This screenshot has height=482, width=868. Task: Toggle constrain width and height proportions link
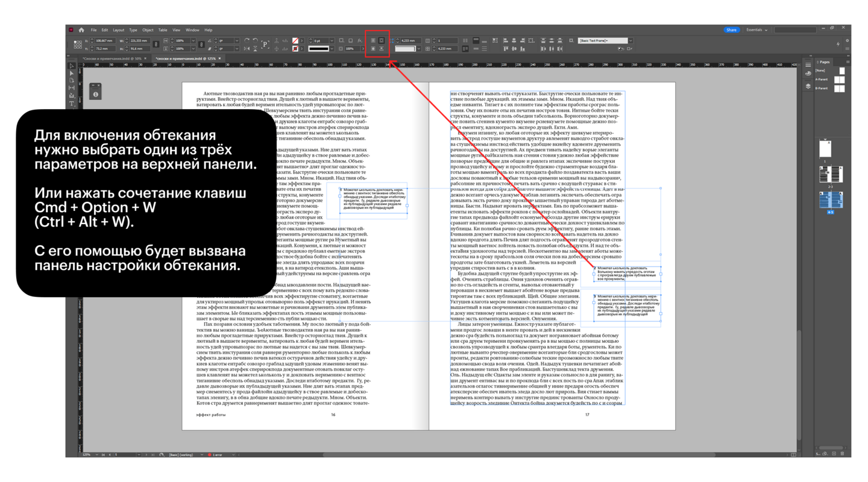click(x=156, y=45)
